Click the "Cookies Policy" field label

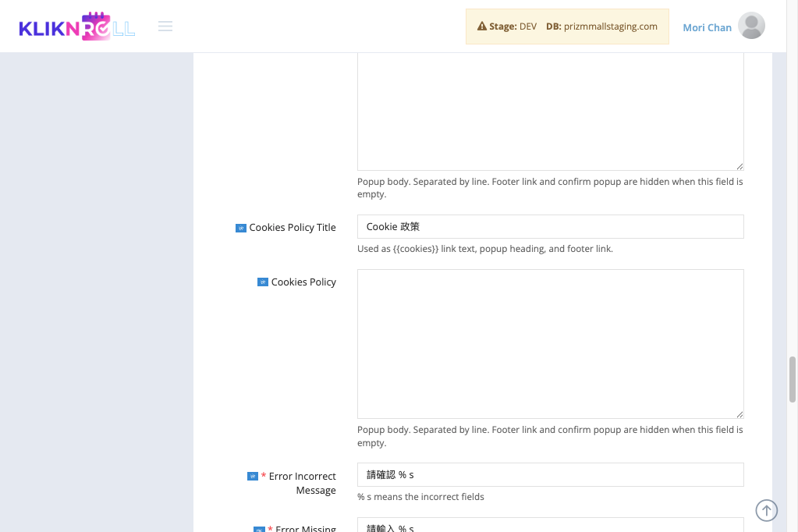click(303, 282)
